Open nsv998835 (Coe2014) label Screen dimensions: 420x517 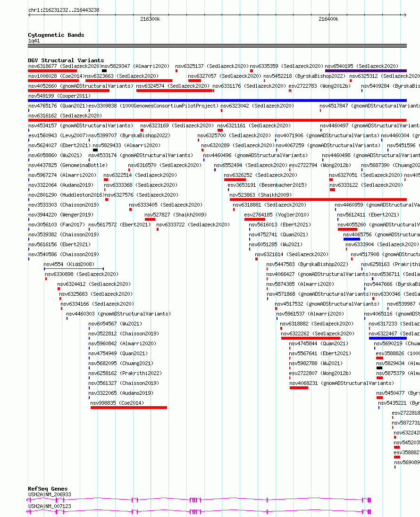[x=117, y=403]
